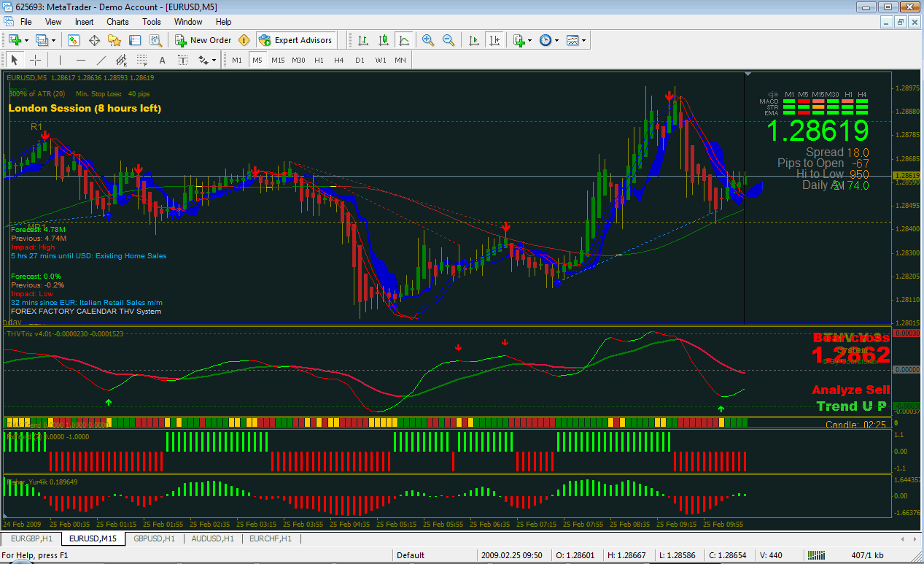Zoom in on the chart

[x=428, y=40]
